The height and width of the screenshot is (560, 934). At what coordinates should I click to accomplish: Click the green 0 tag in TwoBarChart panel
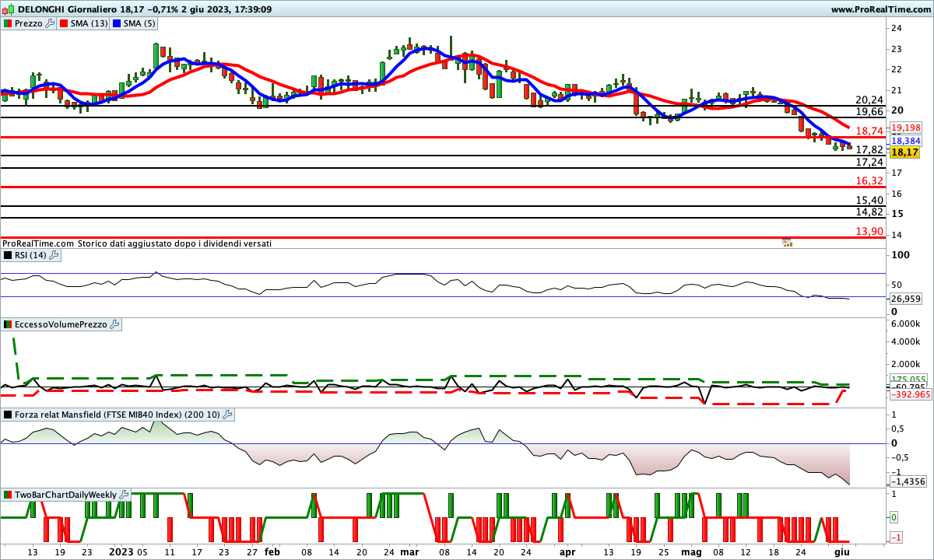coord(896,517)
